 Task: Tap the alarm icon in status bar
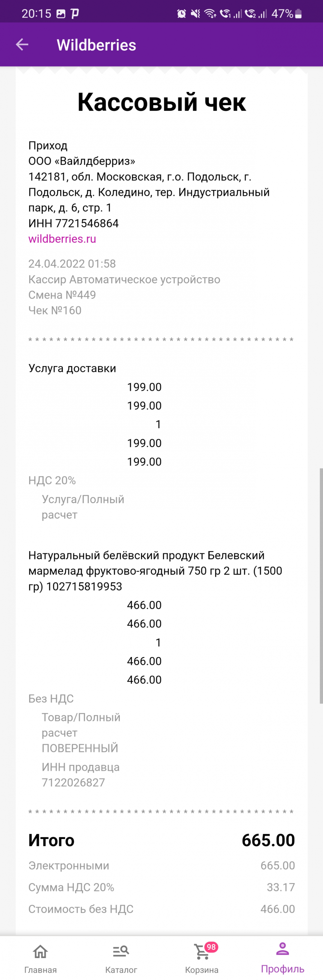click(182, 14)
